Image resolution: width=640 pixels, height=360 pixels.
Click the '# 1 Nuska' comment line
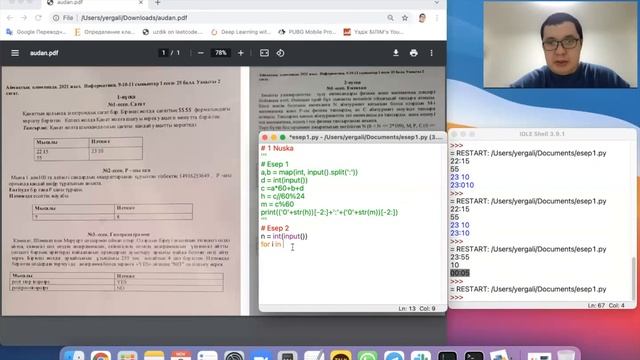coord(277,148)
